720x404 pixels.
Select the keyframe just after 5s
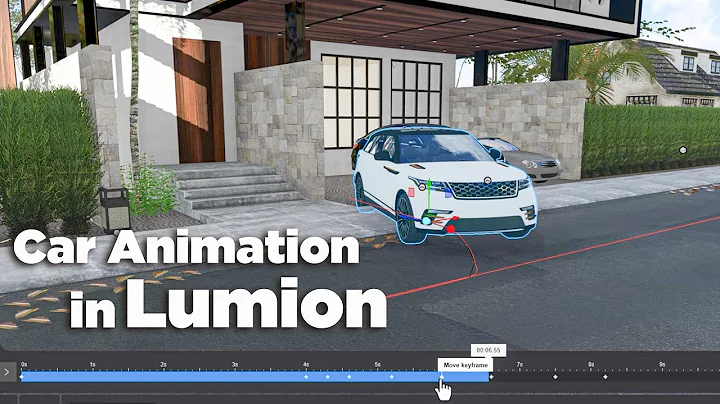pyautogui.click(x=392, y=377)
